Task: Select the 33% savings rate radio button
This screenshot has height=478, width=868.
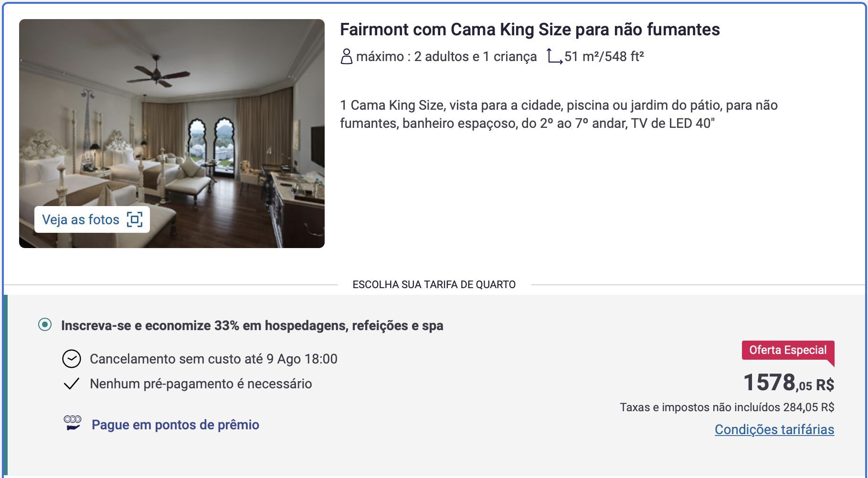Action: pyautogui.click(x=45, y=325)
